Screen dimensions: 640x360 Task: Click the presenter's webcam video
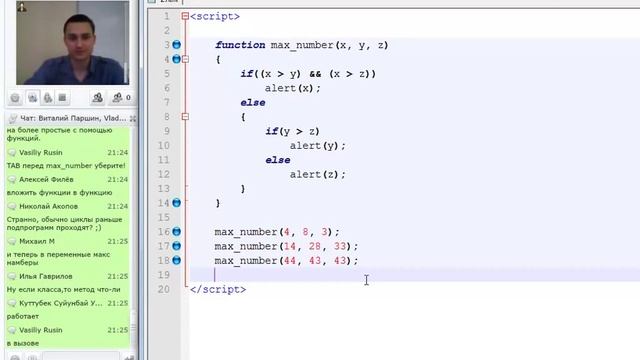73,42
